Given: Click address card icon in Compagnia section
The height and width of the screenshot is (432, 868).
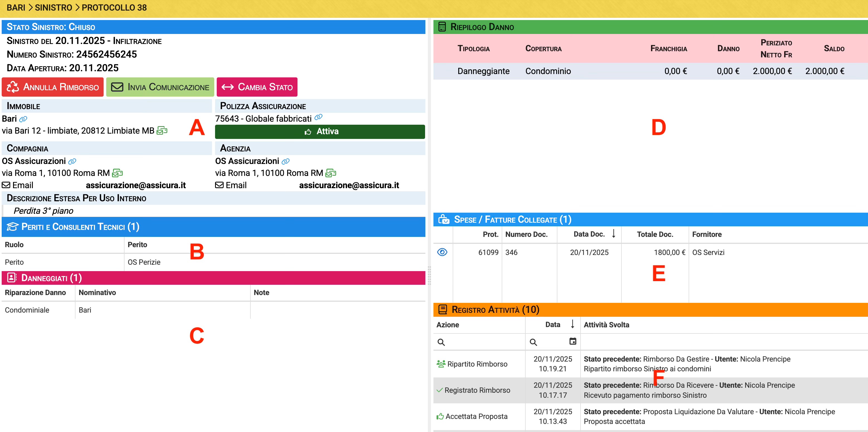Looking at the screenshot, I should pyautogui.click(x=117, y=173).
